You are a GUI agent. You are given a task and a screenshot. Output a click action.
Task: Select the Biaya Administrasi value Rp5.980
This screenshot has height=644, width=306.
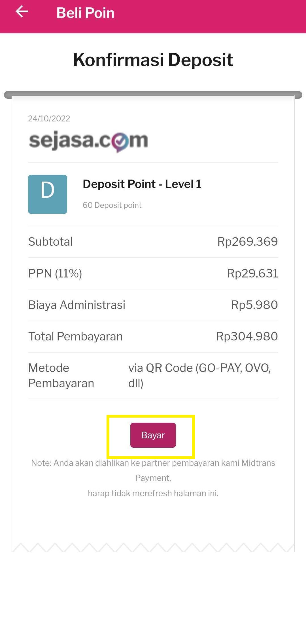click(x=254, y=305)
